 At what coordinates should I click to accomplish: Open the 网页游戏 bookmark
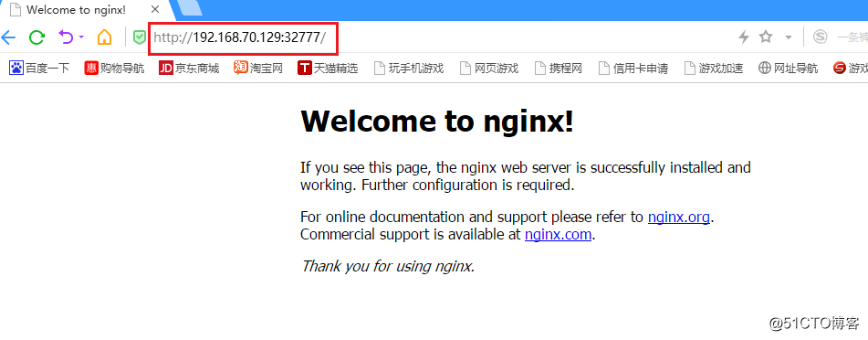click(489, 69)
